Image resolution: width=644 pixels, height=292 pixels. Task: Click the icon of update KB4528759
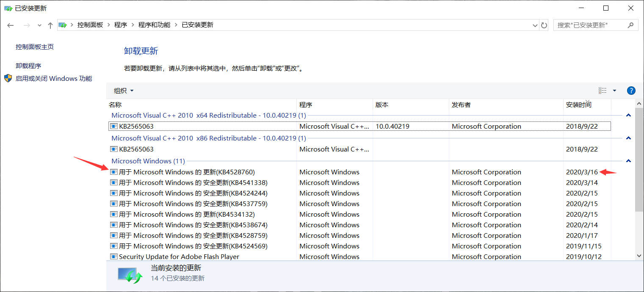(x=113, y=235)
